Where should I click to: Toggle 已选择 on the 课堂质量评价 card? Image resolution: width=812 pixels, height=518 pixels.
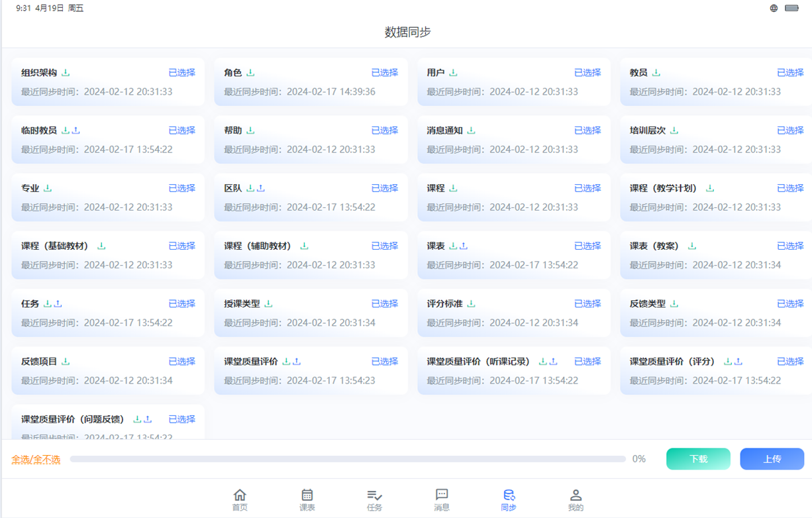click(x=384, y=361)
